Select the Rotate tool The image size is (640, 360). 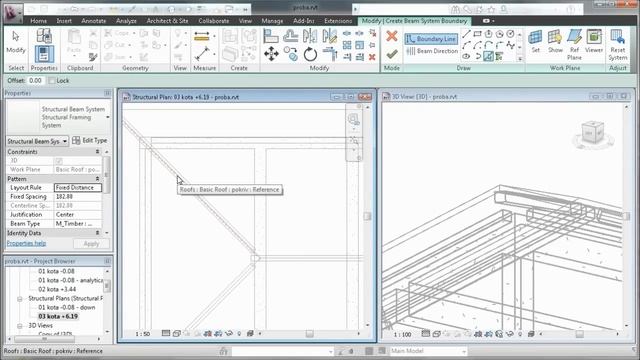click(310, 53)
